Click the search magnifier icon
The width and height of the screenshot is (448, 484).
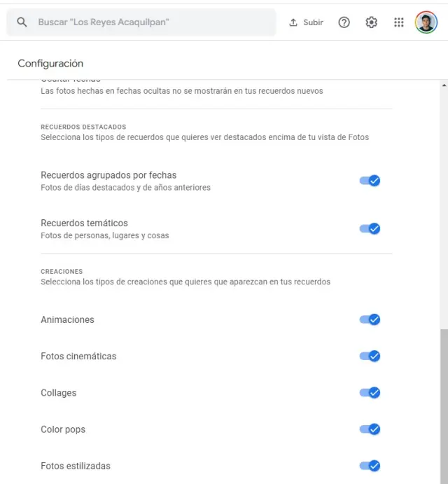(x=22, y=22)
